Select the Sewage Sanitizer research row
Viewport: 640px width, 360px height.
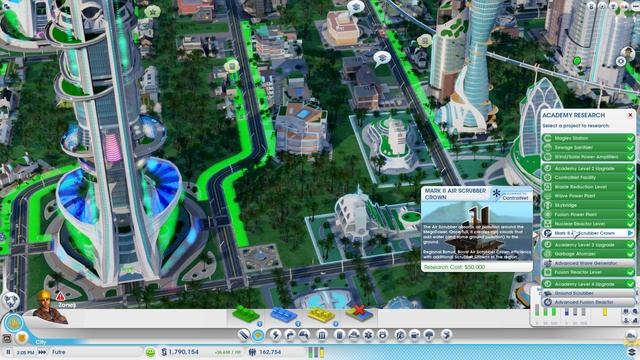pyautogui.click(x=588, y=147)
